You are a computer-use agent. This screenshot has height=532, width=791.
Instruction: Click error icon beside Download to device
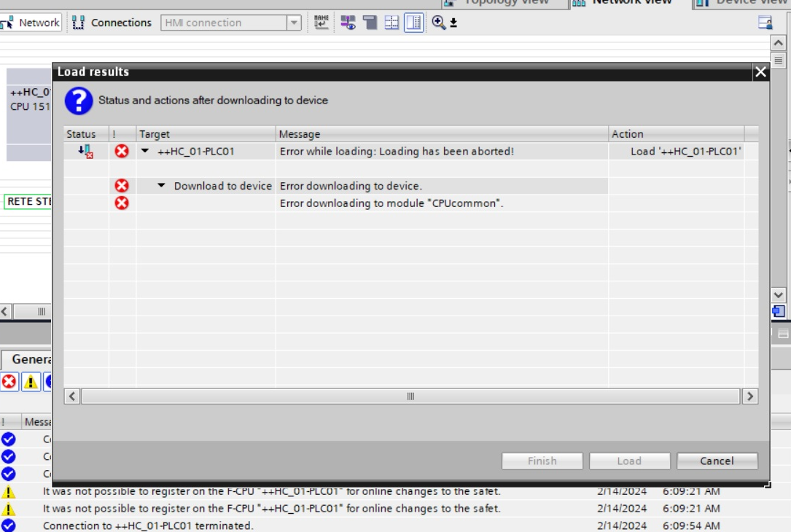122,186
